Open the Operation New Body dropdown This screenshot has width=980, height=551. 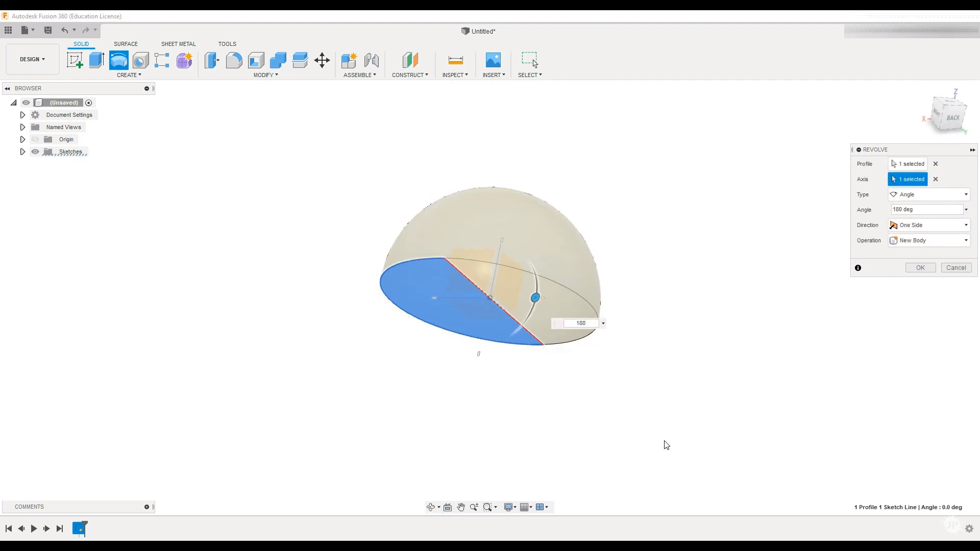[929, 240]
